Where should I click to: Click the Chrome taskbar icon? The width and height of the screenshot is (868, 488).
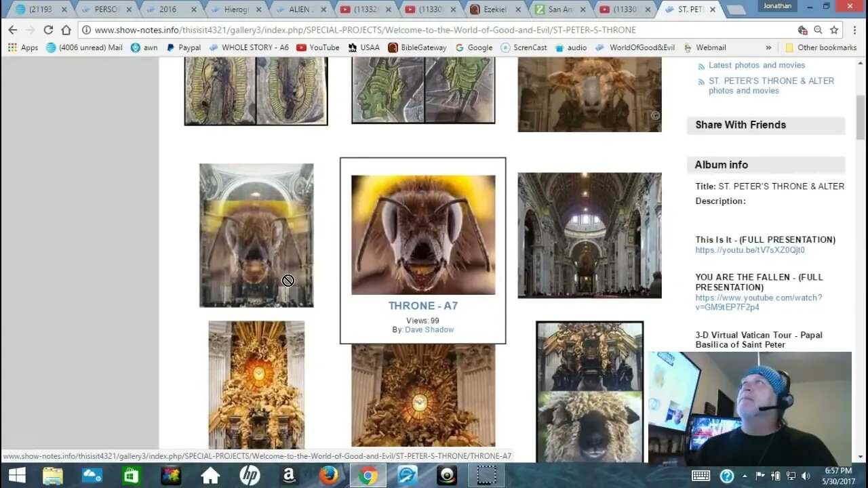click(368, 476)
